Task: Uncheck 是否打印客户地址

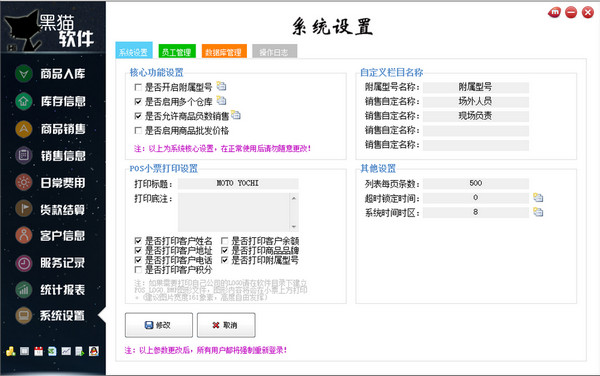Action: click(138, 251)
